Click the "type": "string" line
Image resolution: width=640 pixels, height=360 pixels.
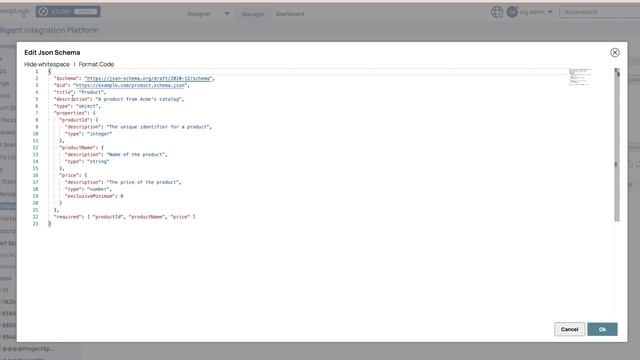87,161
